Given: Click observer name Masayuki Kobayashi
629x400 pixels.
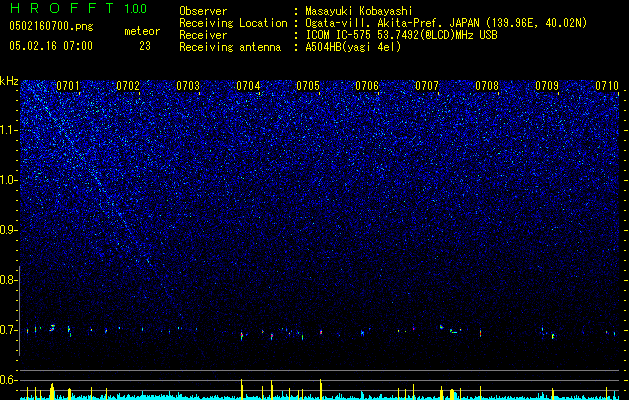Looking at the screenshot, I should (359, 11).
